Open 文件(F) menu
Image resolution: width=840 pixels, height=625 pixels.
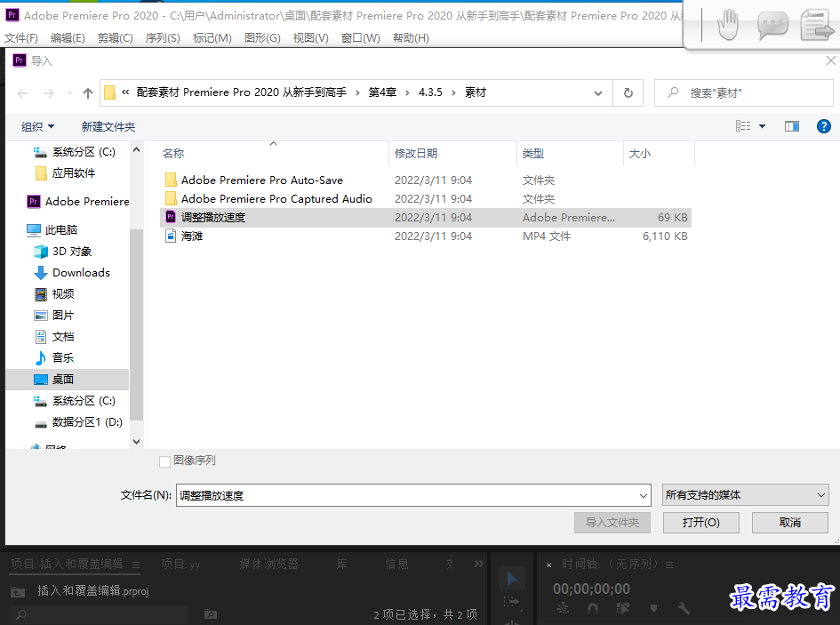click(21, 38)
